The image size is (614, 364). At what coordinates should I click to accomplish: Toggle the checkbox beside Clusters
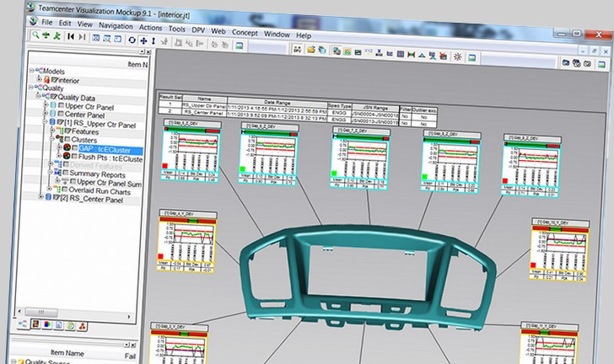[x=67, y=139]
